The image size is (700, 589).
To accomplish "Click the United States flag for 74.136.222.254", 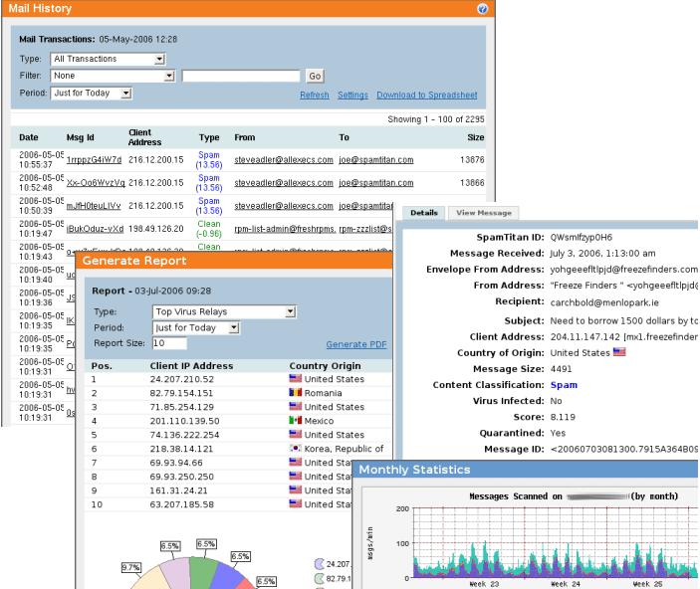I will coord(295,434).
